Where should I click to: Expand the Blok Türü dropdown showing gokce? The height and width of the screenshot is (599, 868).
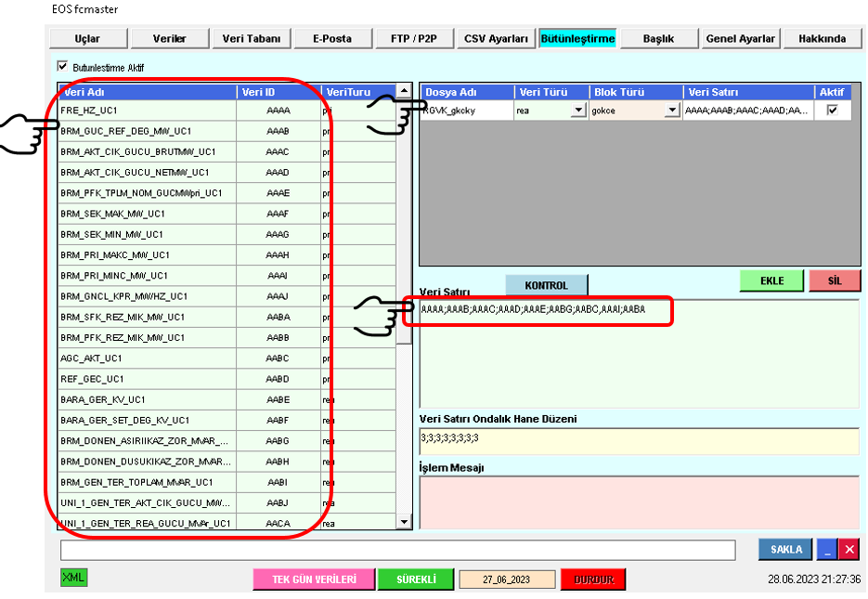(x=672, y=111)
